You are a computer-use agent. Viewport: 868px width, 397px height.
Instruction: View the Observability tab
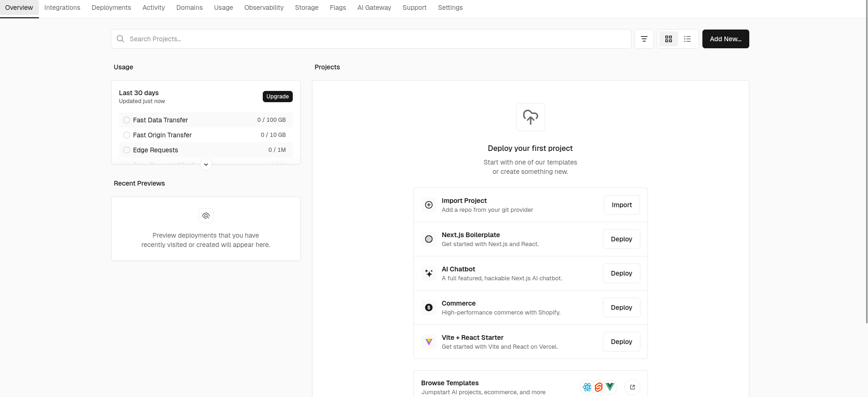point(264,8)
